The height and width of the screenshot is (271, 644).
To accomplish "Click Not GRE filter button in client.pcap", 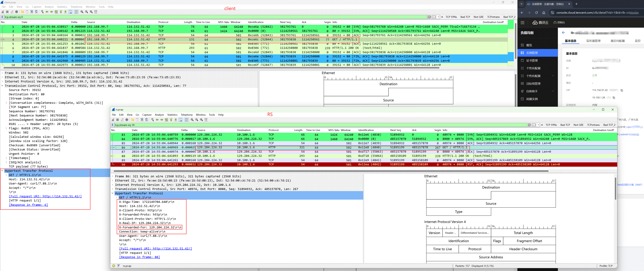I will (479, 17).
